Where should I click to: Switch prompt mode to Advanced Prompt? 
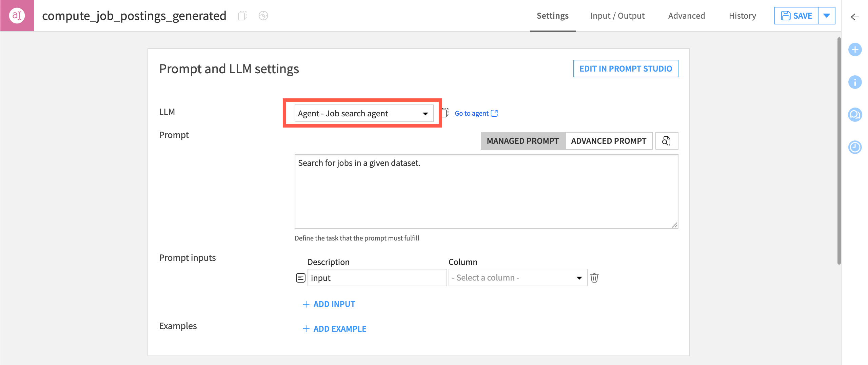pyautogui.click(x=609, y=141)
